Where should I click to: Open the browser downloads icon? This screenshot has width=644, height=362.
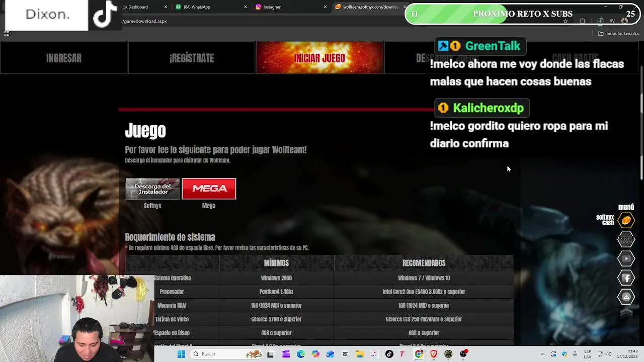tap(600, 21)
